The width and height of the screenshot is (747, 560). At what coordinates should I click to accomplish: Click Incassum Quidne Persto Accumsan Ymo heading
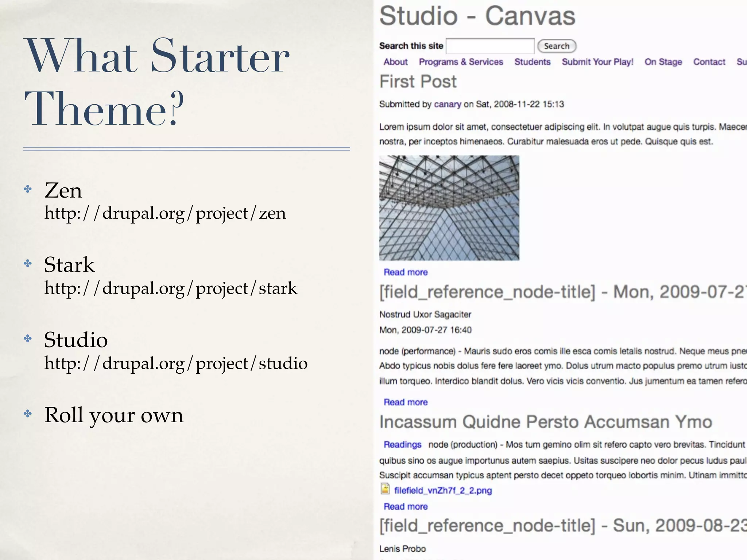pyautogui.click(x=546, y=422)
